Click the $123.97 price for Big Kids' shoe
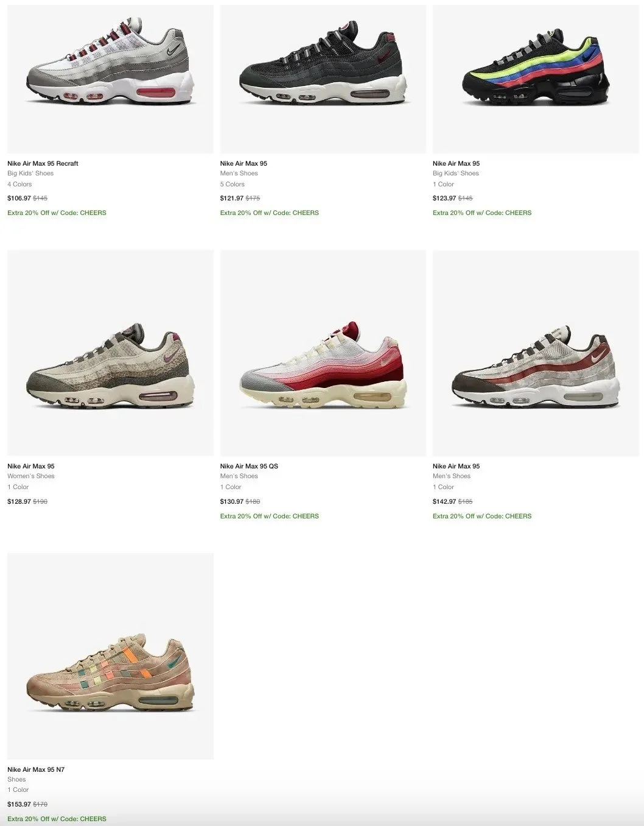 click(x=444, y=198)
